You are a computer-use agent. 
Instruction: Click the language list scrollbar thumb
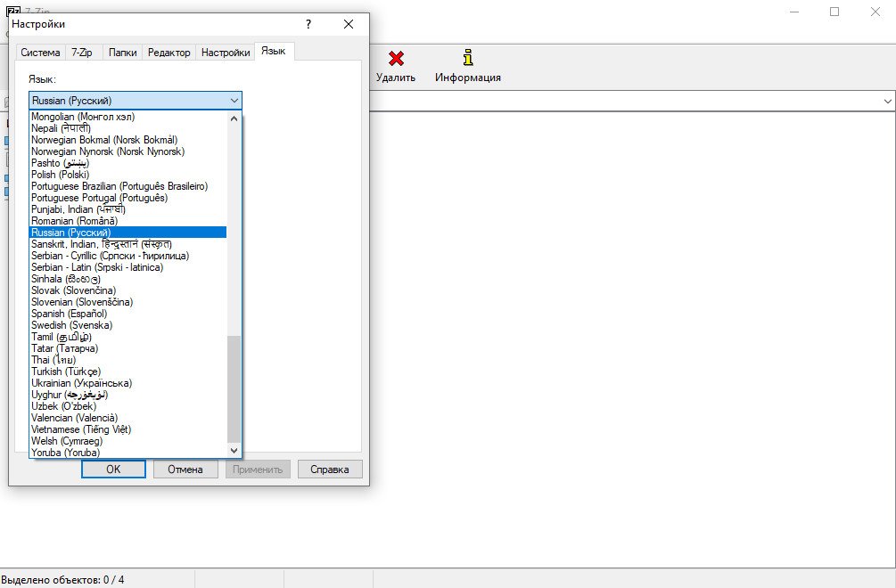pyautogui.click(x=234, y=388)
